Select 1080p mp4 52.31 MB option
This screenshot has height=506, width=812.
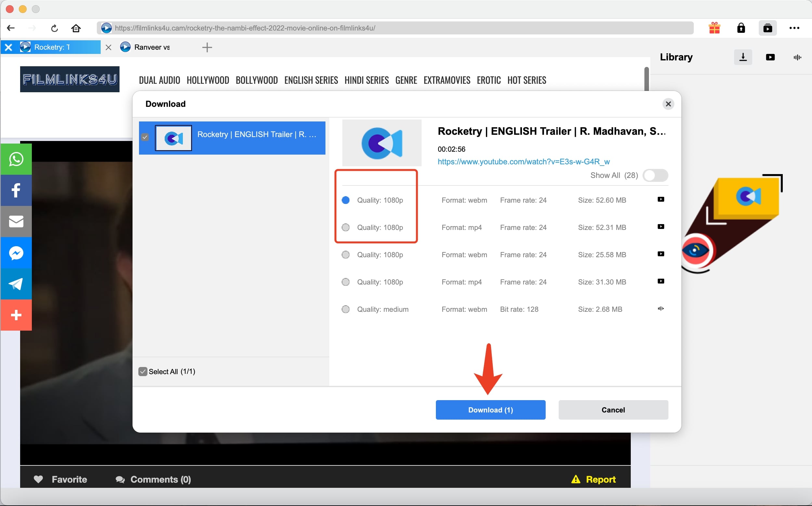click(345, 228)
